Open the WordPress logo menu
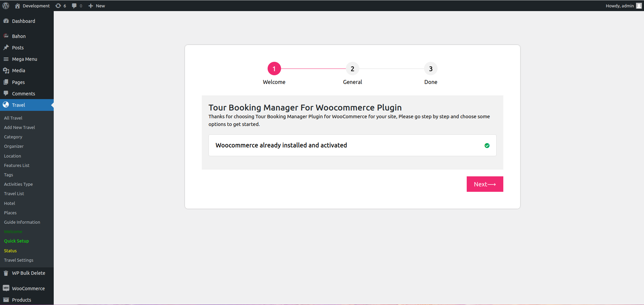 point(6,6)
